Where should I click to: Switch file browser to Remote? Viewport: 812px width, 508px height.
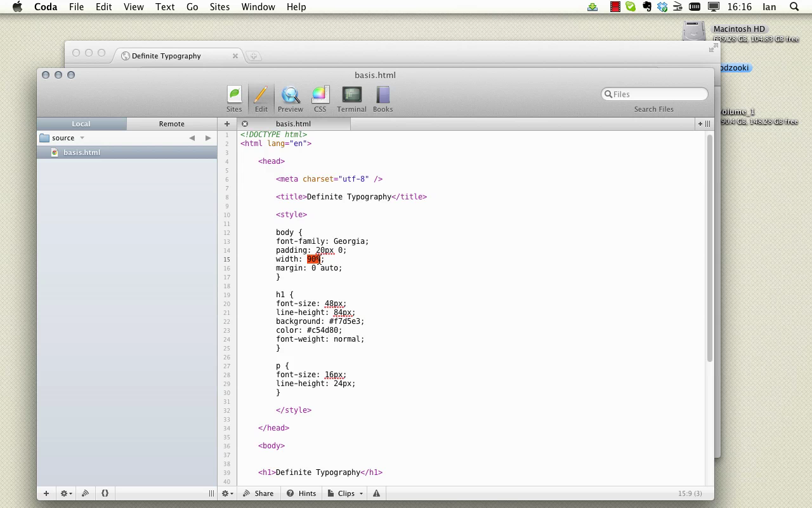[x=171, y=124]
